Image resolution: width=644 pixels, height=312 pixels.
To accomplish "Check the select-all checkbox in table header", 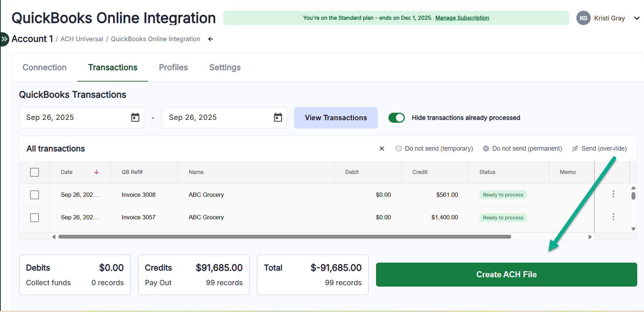I will [35, 172].
